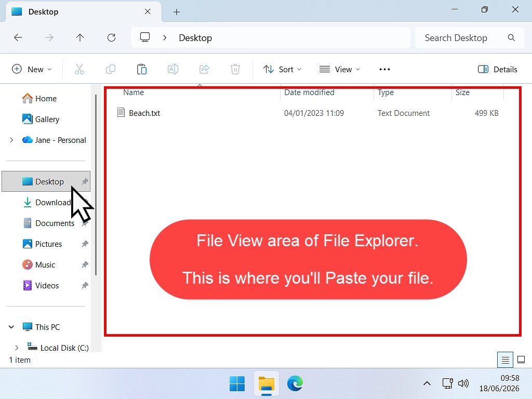Viewport: 532px width, 399px height.
Task: Open the volume speaker tray icon
Action: tap(463, 383)
